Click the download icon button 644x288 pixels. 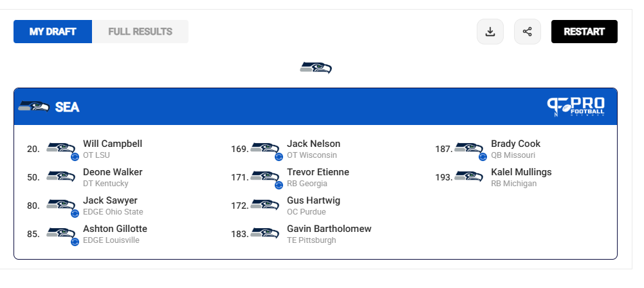pos(490,32)
